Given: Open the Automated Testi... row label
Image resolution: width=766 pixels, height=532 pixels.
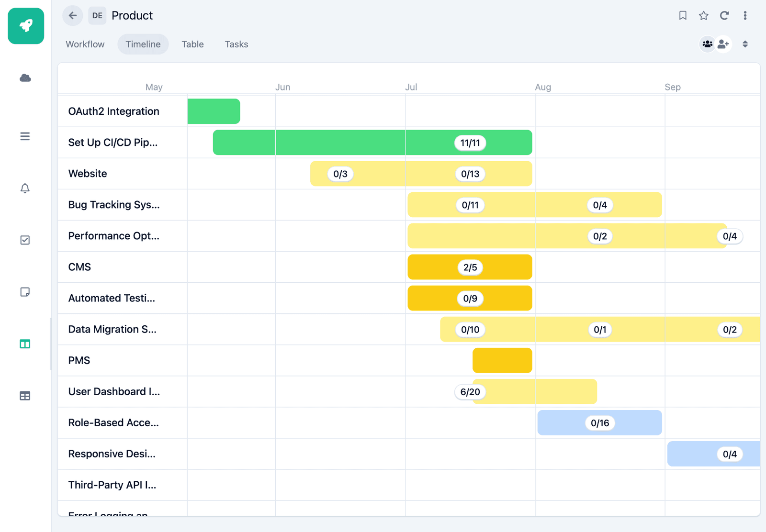Looking at the screenshot, I should (112, 298).
